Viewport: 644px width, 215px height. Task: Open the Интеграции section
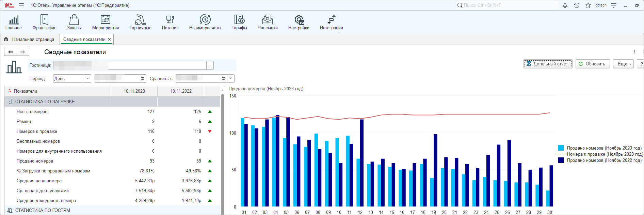pyautogui.click(x=331, y=22)
